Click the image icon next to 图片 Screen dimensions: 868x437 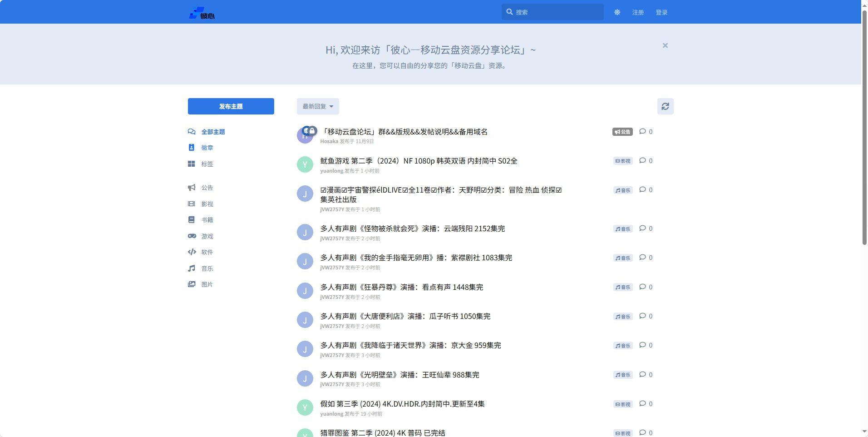pos(192,284)
